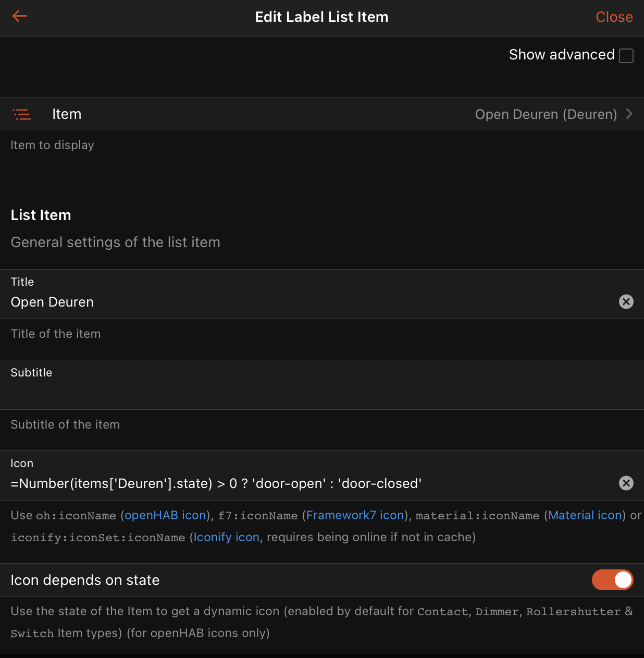644x658 pixels.
Task: Clear the Icon field expression
Action: tap(626, 483)
